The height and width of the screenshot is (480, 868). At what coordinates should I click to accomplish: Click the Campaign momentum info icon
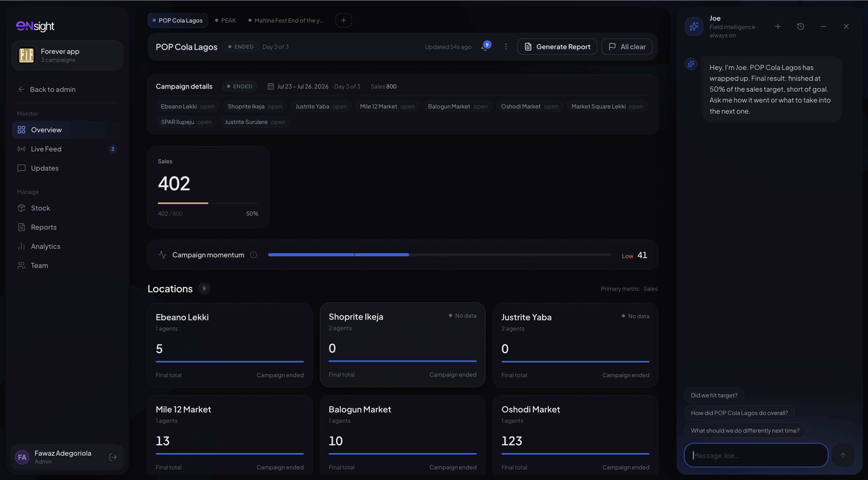(x=254, y=255)
